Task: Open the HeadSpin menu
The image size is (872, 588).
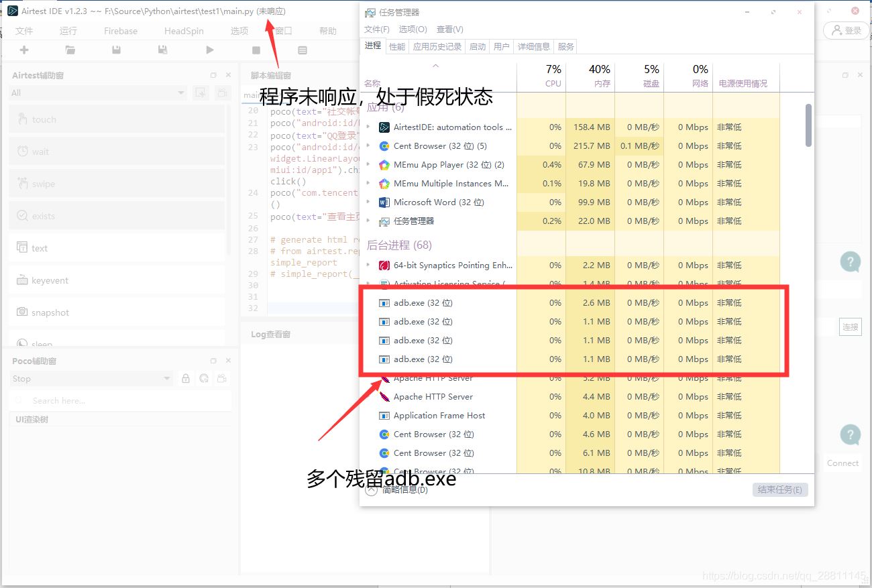Action: (184, 31)
